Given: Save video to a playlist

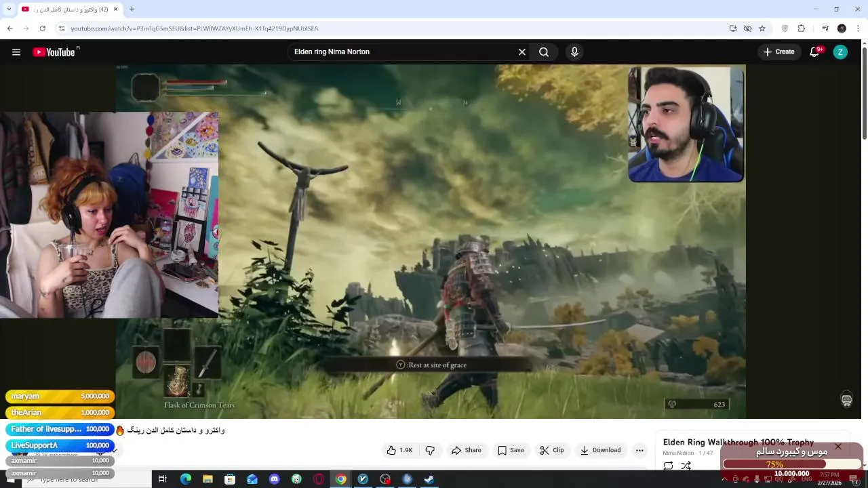Looking at the screenshot, I should pyautogui.click(x=511, y=450).
